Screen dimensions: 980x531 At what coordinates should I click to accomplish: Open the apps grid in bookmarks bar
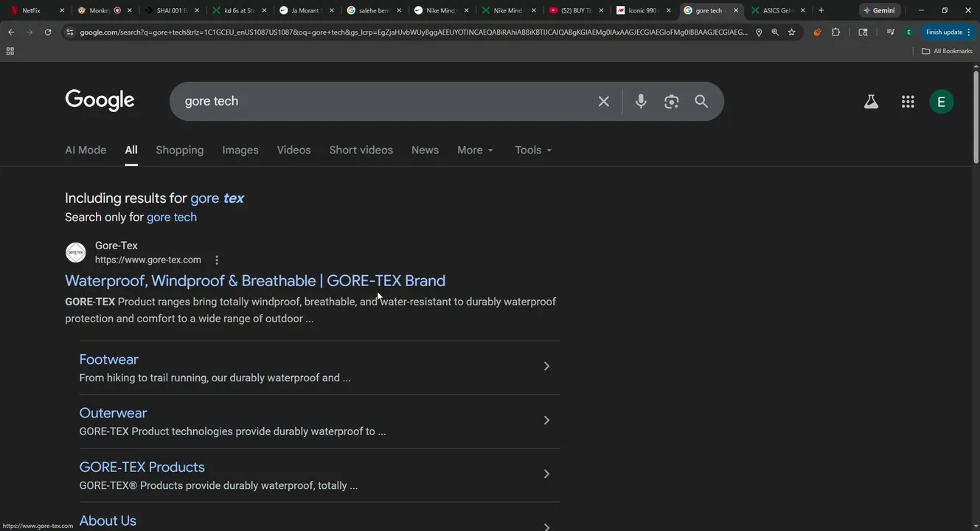(10, 51)
